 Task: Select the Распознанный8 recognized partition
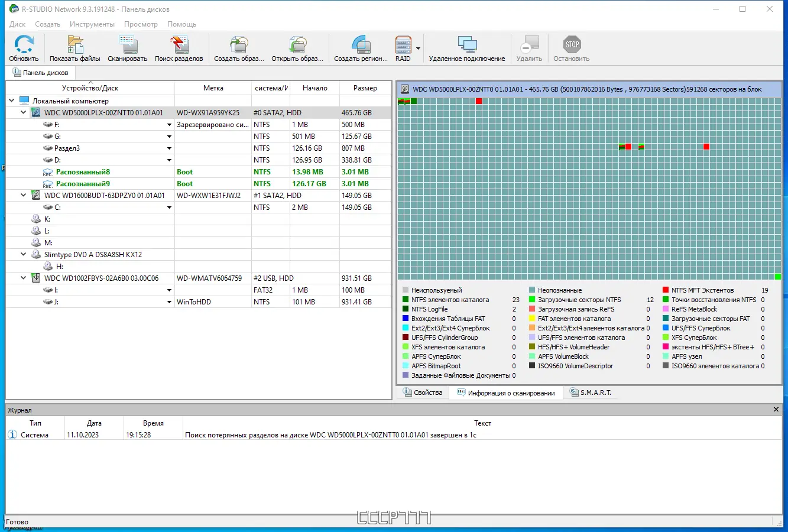(x=83, y=172)
